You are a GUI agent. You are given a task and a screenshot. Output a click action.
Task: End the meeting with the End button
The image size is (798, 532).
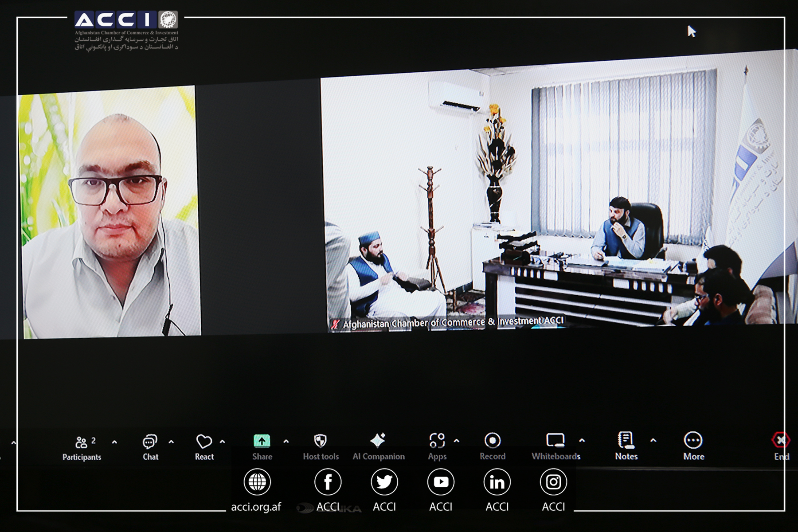pos(781,447)
